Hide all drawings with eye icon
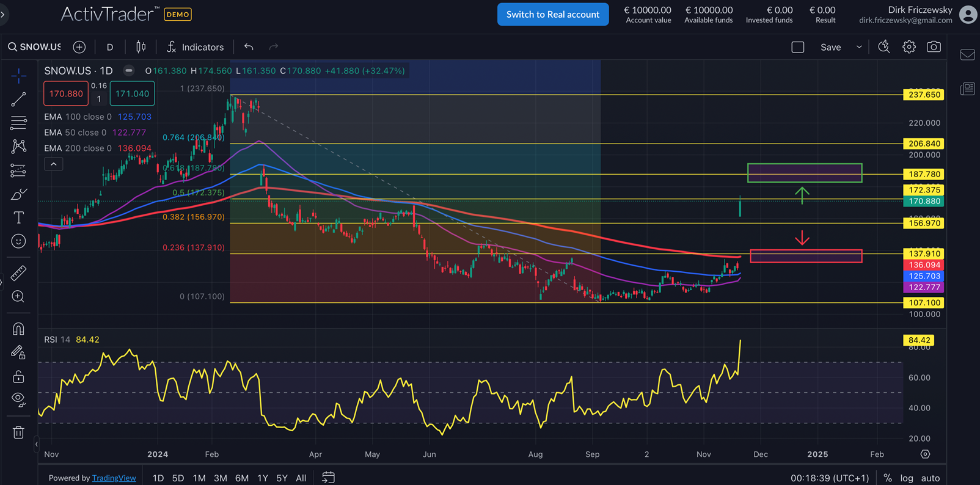Image resolution: width=980 pixels, height=485 pixels. coord(18,399)
